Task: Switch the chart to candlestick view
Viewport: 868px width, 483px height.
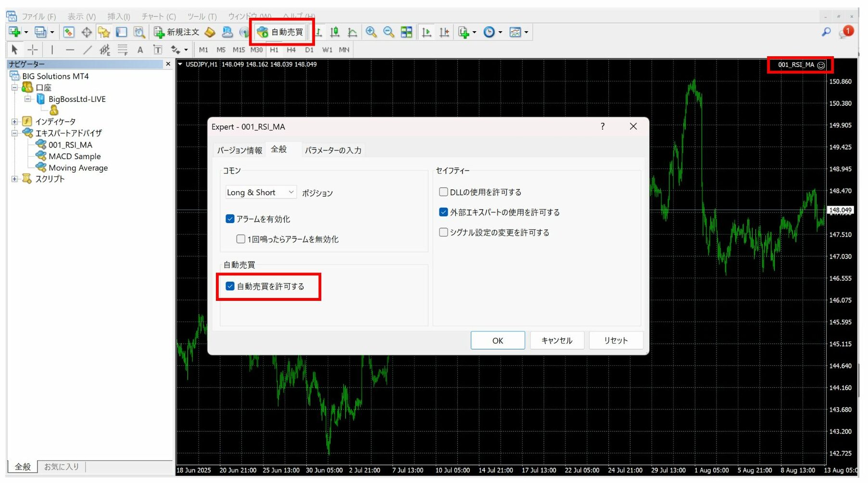Action: [335, 32]
